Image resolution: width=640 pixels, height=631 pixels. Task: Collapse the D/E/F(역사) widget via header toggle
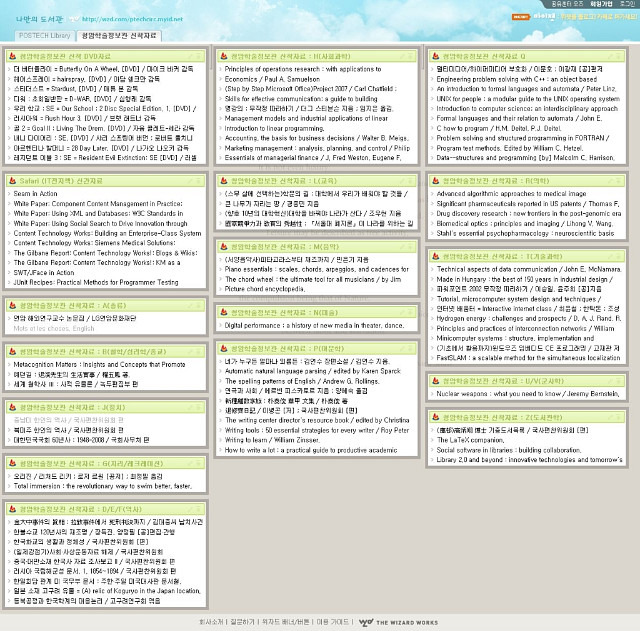[199, 509]
